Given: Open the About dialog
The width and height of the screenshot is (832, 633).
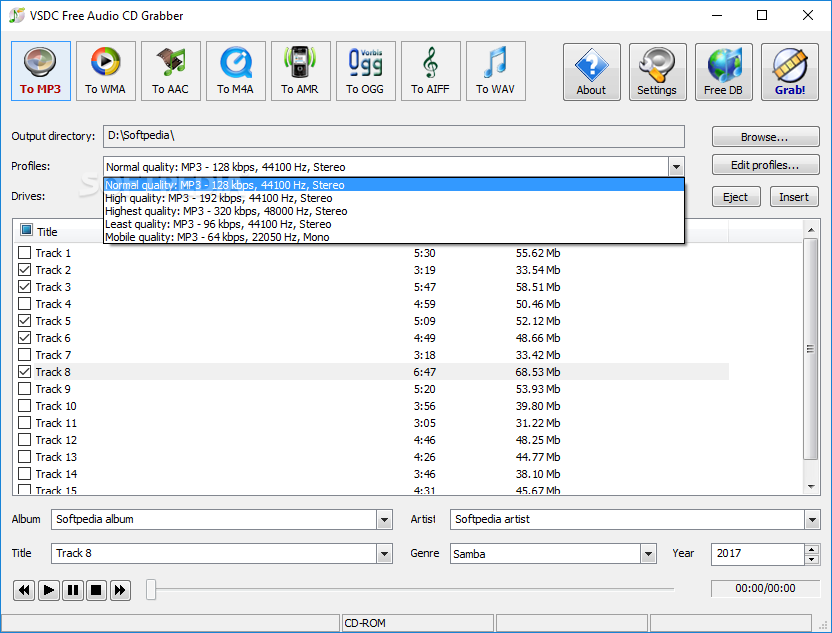Looking at the screenshot, I should (592, 72).
